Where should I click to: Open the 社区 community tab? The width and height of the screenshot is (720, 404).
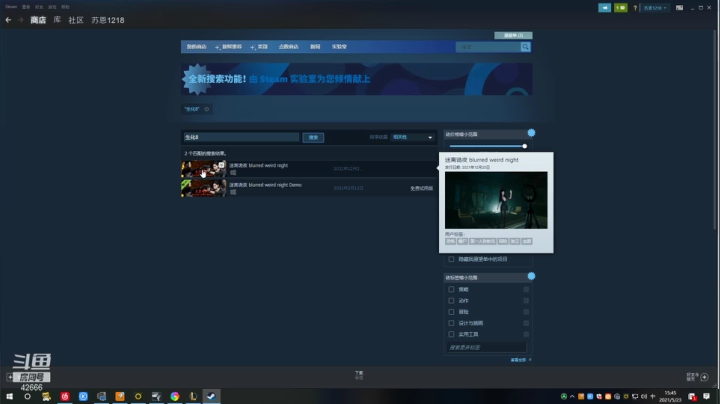click(x=76, y=20)
